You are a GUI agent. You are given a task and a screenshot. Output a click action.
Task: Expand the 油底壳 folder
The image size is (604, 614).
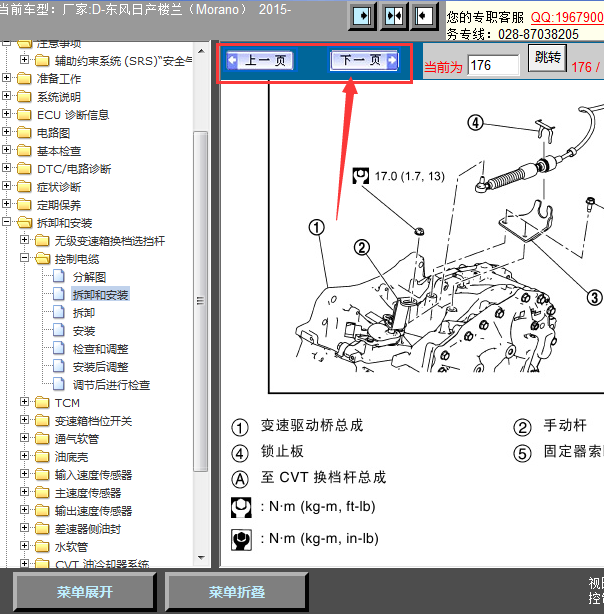click(x=24, y=456)
